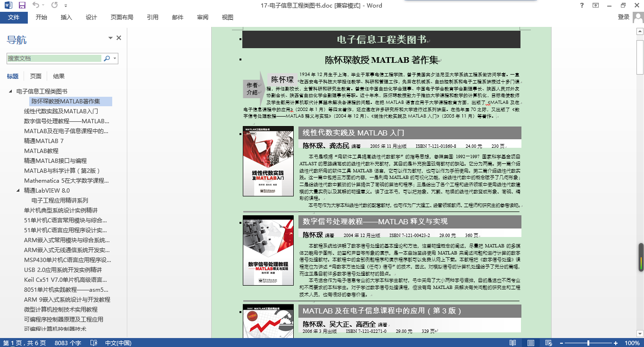Save the document with the floppy disk icon
Viewport: 644px width, 347px height.
(x=22, y=5)
